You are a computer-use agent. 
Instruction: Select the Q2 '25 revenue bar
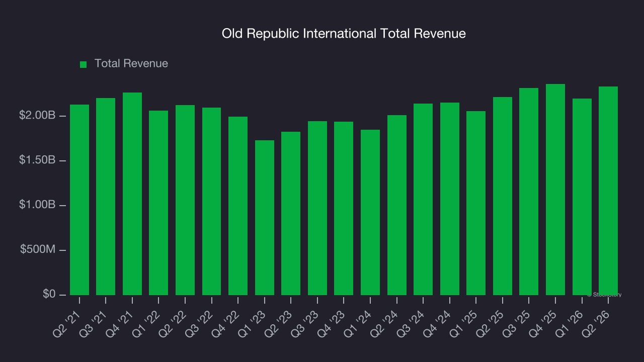point(503,196)
